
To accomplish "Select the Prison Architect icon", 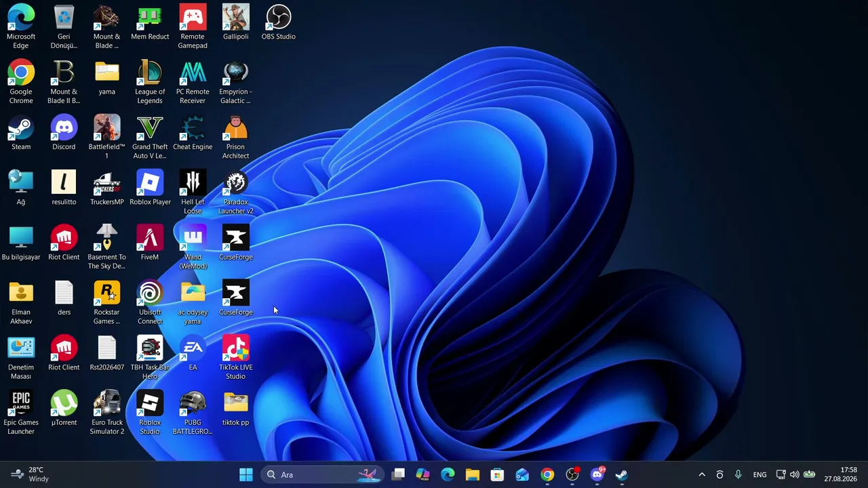I will (x=236, y=137).
